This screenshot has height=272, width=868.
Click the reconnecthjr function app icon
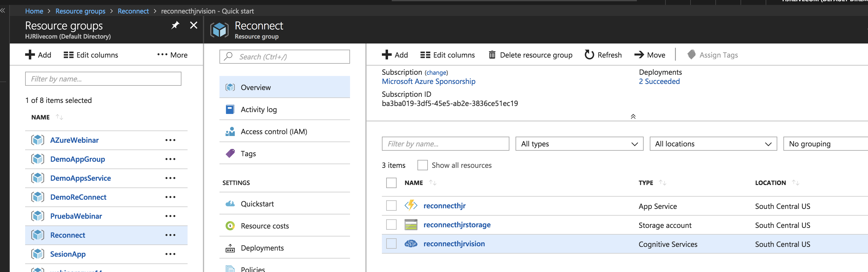coord(411,205)
